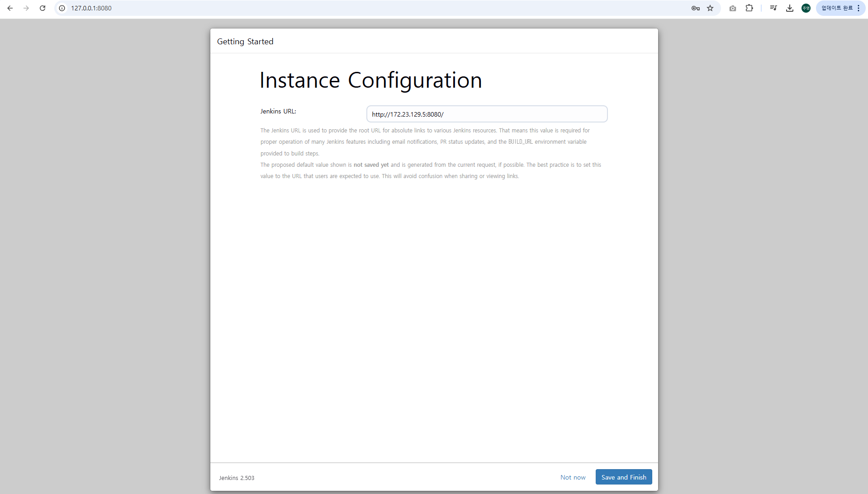
Task: Click the browser forward arrow
Action: tap(26, 8)
